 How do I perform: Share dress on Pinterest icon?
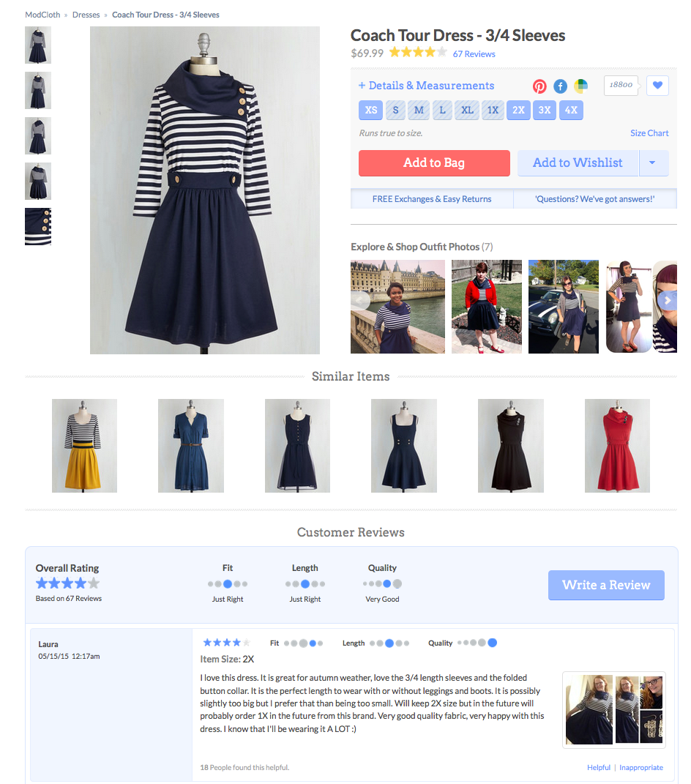539,86
